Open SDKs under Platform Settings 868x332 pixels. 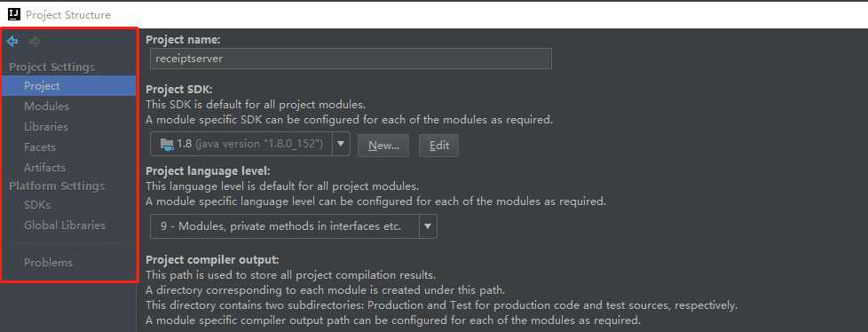37,205
